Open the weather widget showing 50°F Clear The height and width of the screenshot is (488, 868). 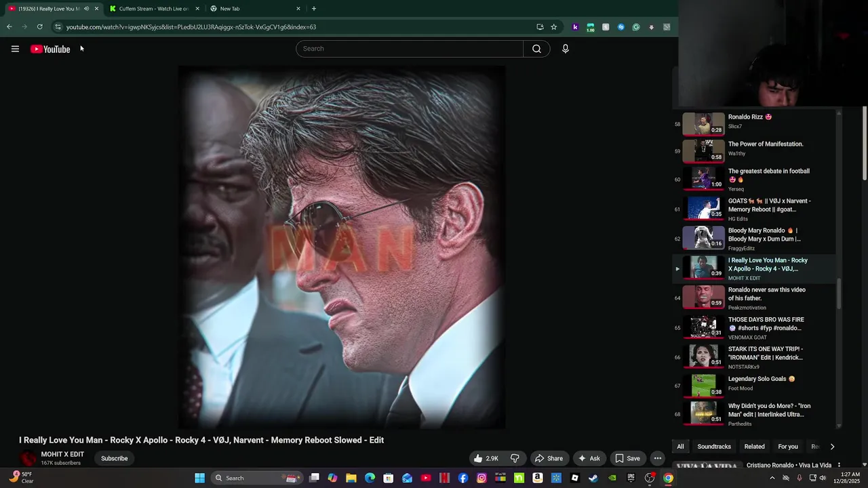pos(20,478)
